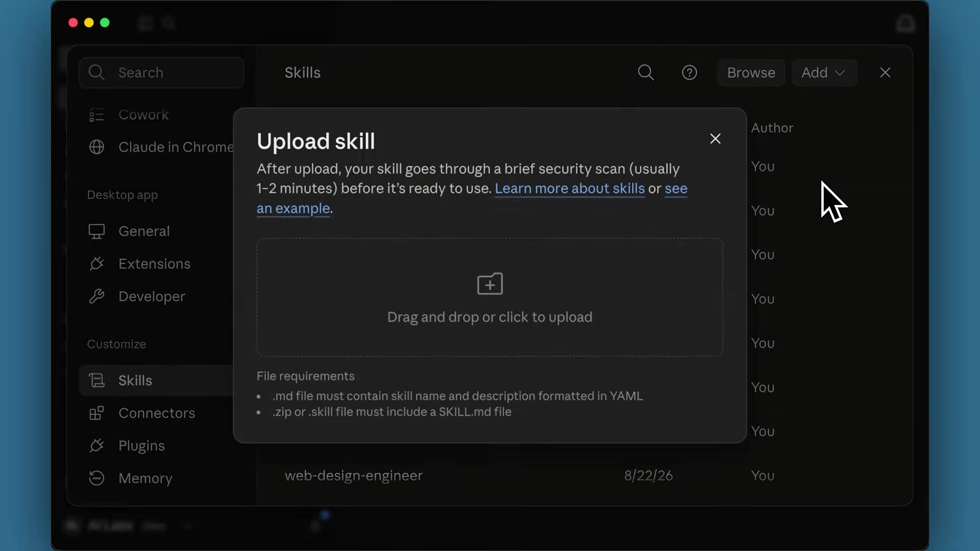
Task: Select General in Desktop app section
Action: pyautogui.click(x=144, y=231)
